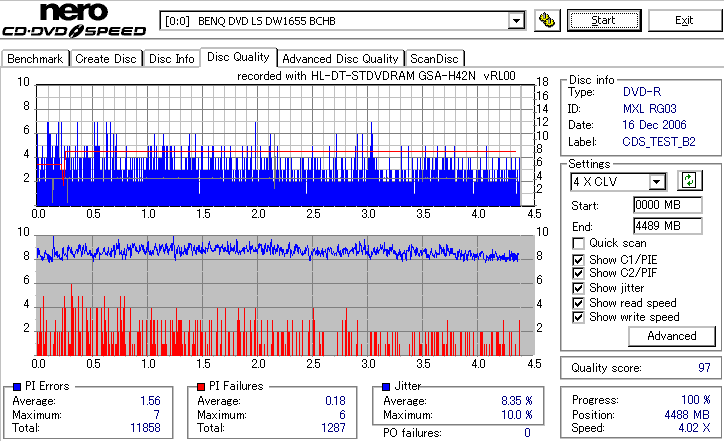
Task: Click the blue PI Errors legend square
Action: click(x=17, y=387)
